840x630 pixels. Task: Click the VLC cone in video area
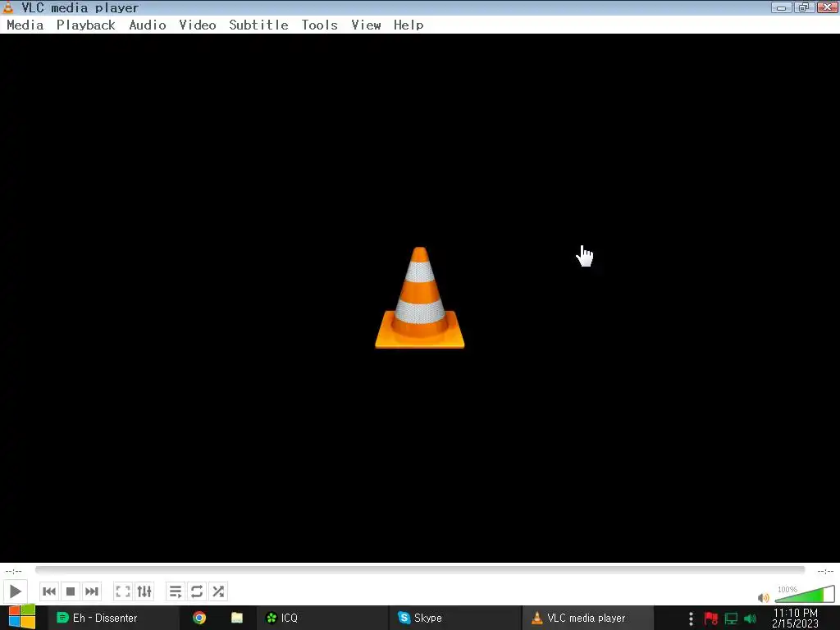[x=420, y=298]
